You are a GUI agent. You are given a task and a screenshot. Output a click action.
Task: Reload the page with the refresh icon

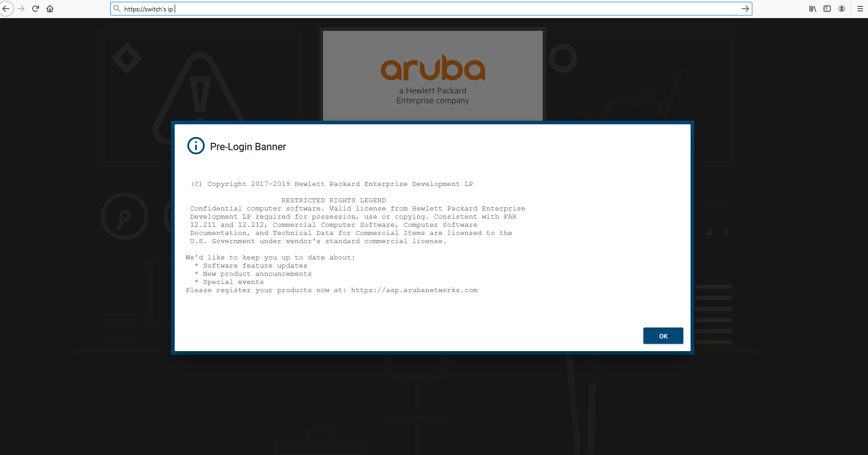(x=35, y=9)
